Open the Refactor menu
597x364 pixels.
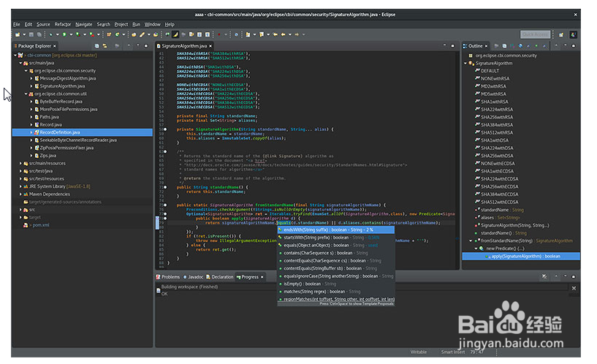(63, 24)
